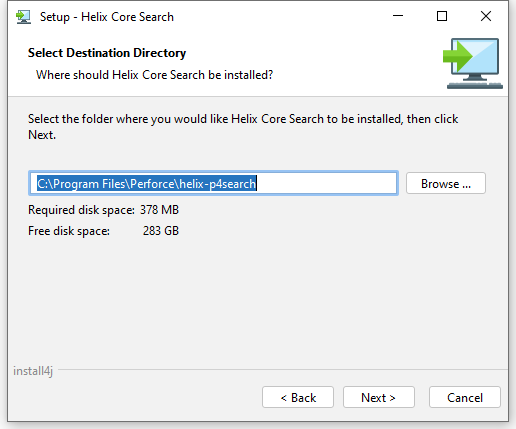Image resolution: width=516 pixels, height=429 pixels.
Task: Click the 283 GB free space value
Action: [161, 231]
